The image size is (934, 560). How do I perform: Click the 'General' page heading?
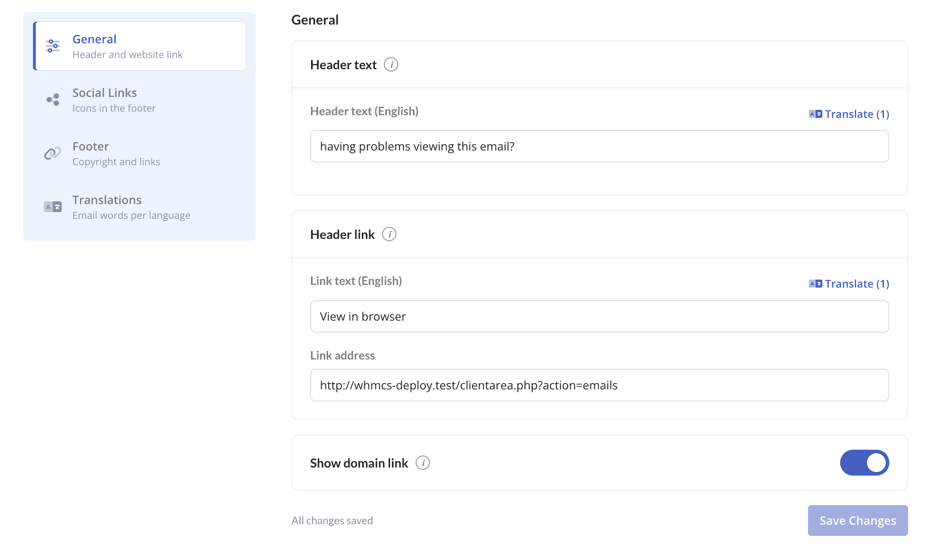click(x=315, y=20)
